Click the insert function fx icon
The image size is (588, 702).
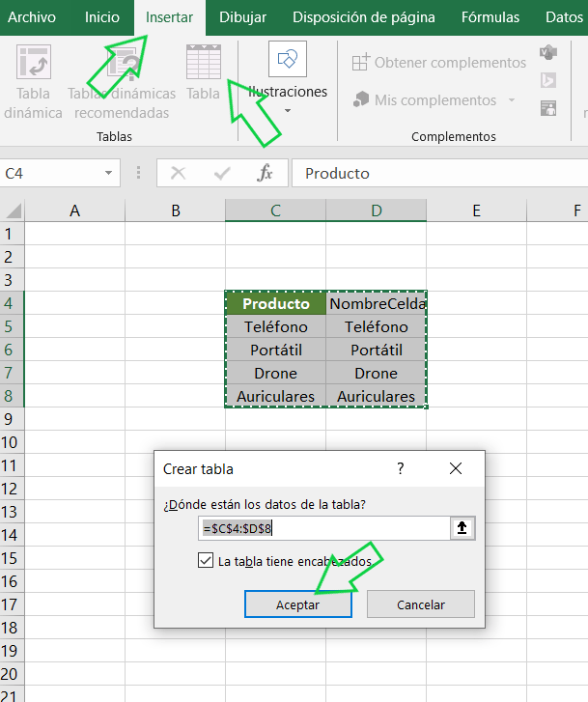coord(266,173)
